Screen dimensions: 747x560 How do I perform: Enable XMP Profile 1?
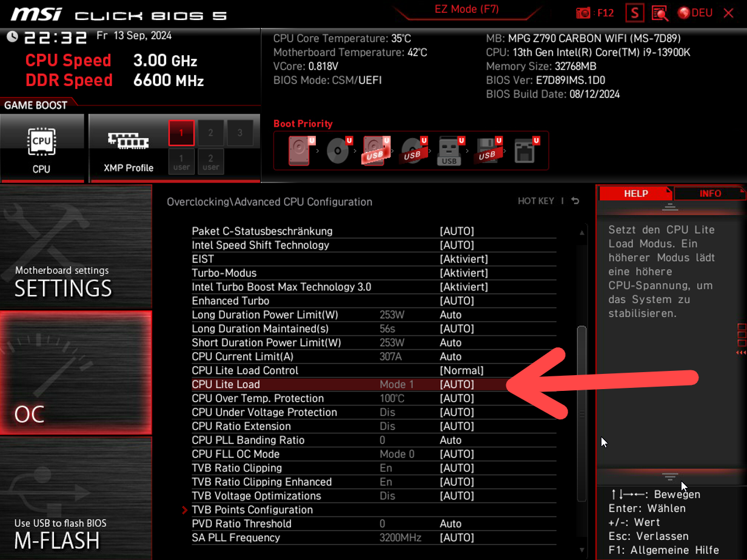click(x=181, y=133)
